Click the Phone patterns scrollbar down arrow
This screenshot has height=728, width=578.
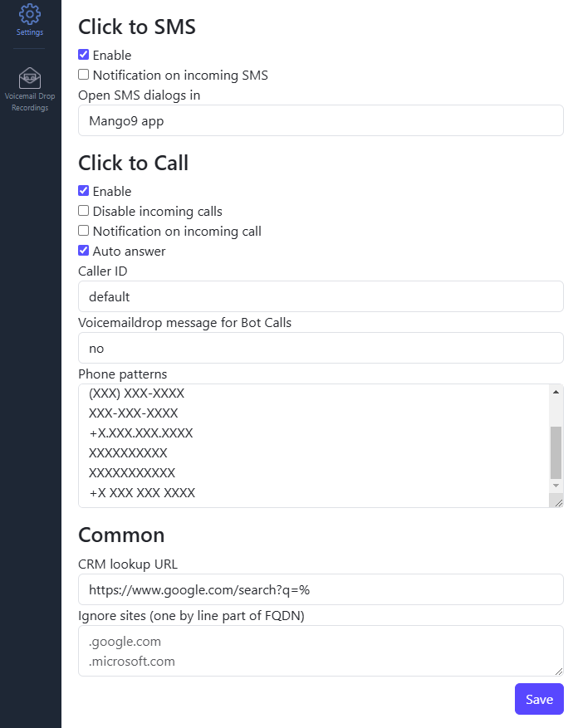point(556,486)
